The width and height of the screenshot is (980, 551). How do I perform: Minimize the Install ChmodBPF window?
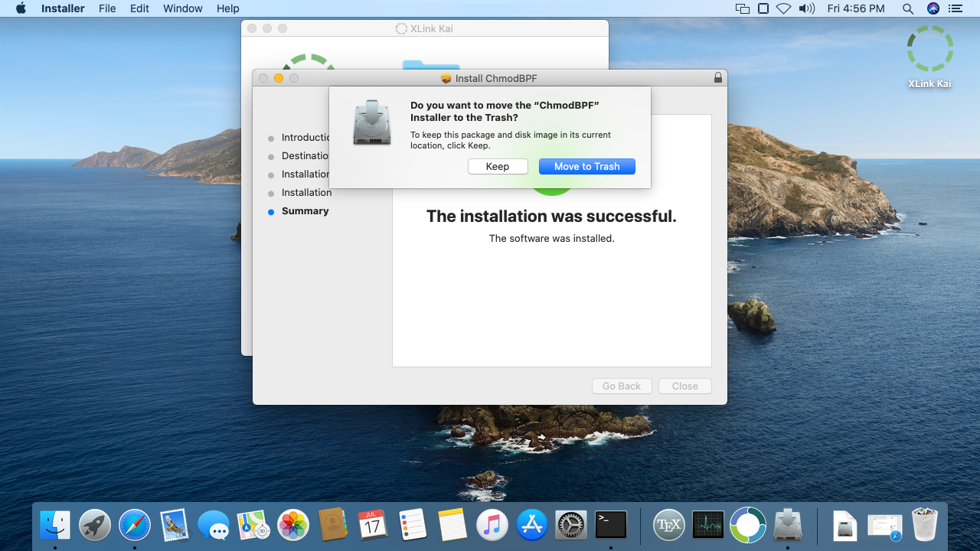coord(279,78)
